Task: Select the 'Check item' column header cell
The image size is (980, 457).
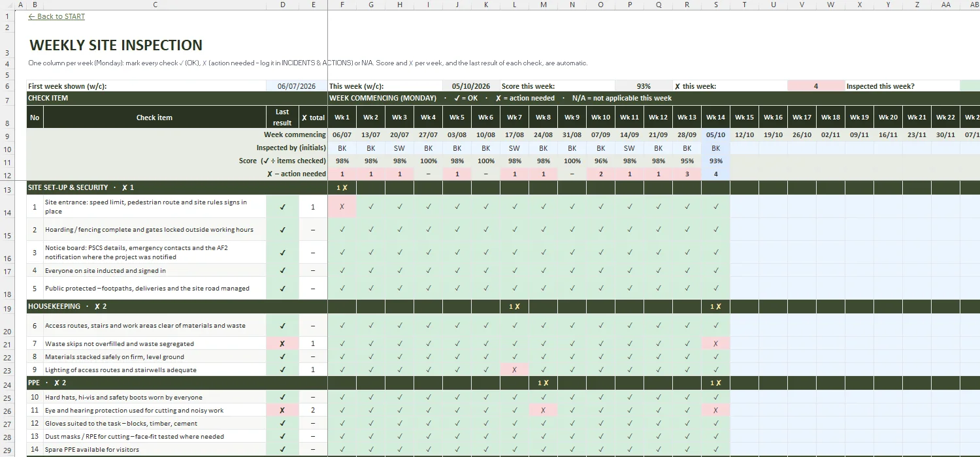Action: click(x=155, y=118)
